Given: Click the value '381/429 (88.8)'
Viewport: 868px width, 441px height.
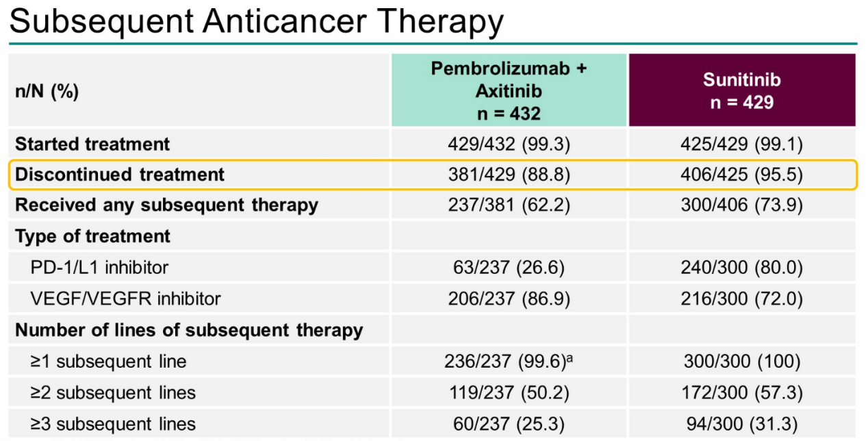Looking at the screenshot, I should (509, 175).
